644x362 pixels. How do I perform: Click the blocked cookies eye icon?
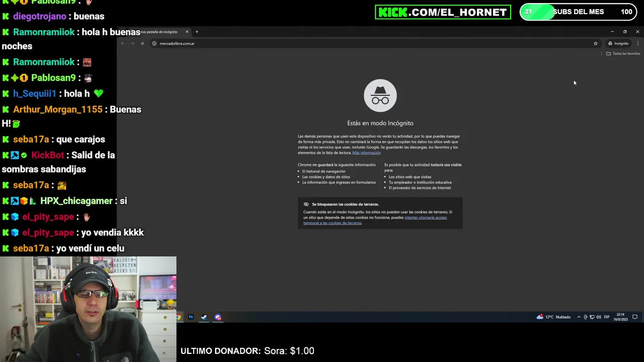coord(306,204)
